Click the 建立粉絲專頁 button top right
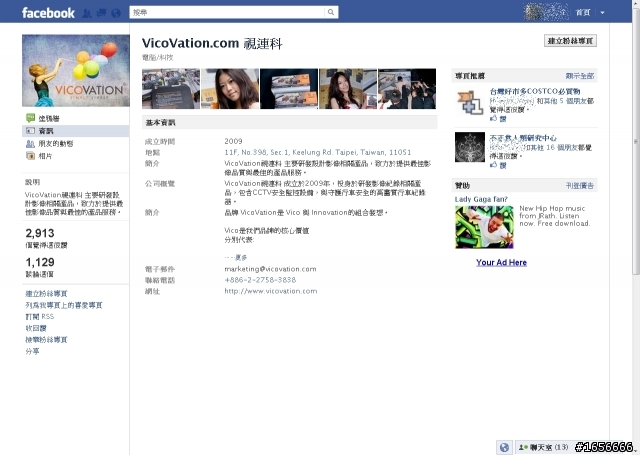 (570, 41)
